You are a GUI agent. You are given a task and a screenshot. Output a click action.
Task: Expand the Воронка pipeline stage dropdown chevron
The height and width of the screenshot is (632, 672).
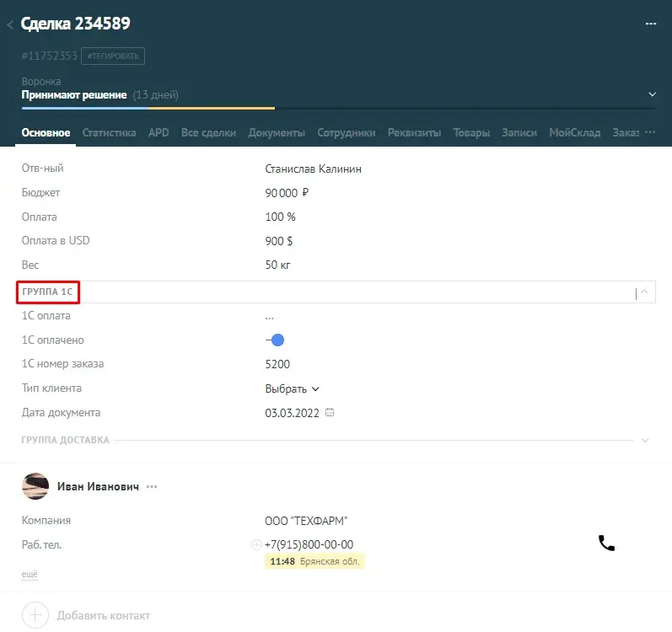tap(652, 94)
